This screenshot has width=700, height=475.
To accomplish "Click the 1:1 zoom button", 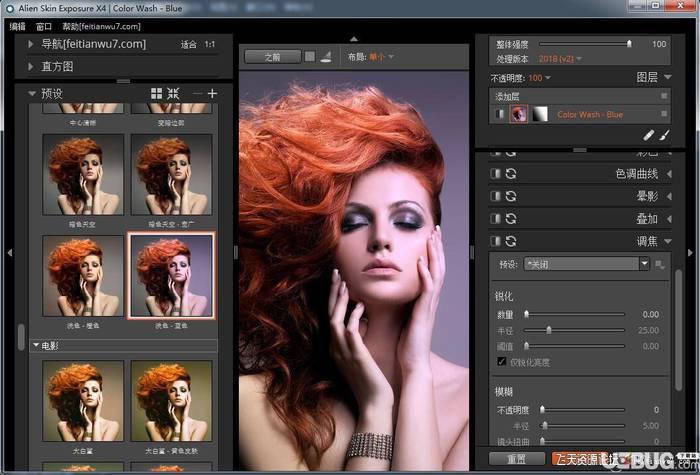I will pos(210,44).
